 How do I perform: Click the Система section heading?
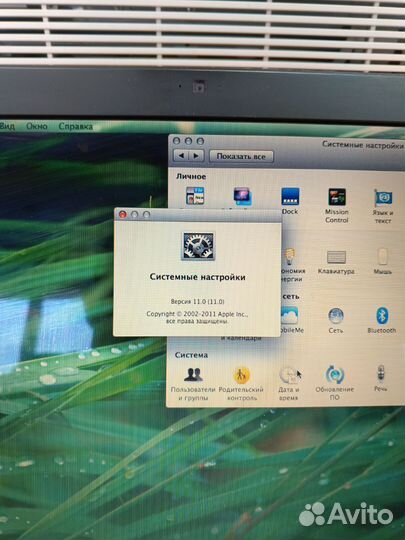191,355
